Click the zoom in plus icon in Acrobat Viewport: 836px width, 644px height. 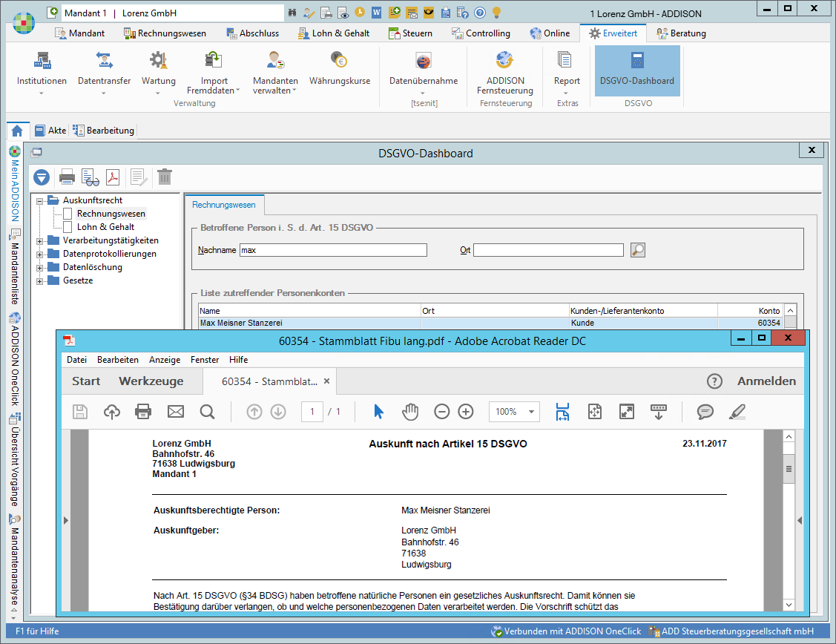click(x=465, y=412)
